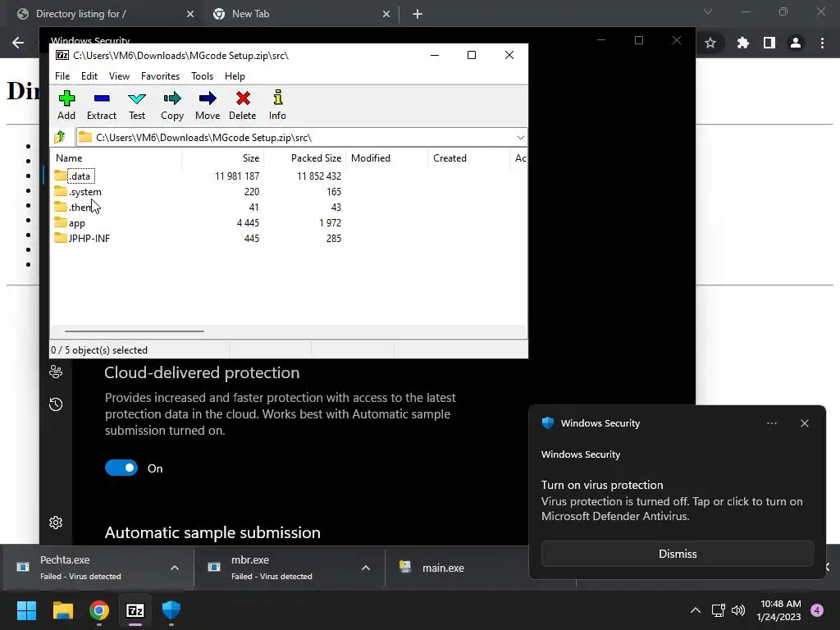Open the Info toolbar icon
Image resolution: width=840 pixels, height=630 pixels.
pos(277,105)
